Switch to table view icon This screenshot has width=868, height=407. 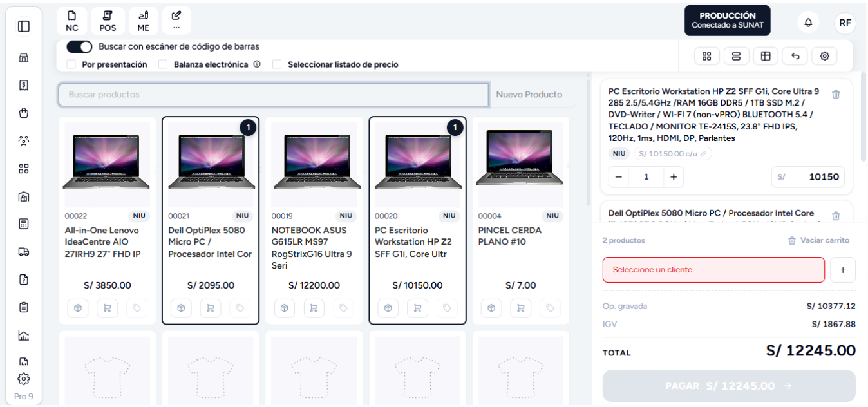coord(766,56)
